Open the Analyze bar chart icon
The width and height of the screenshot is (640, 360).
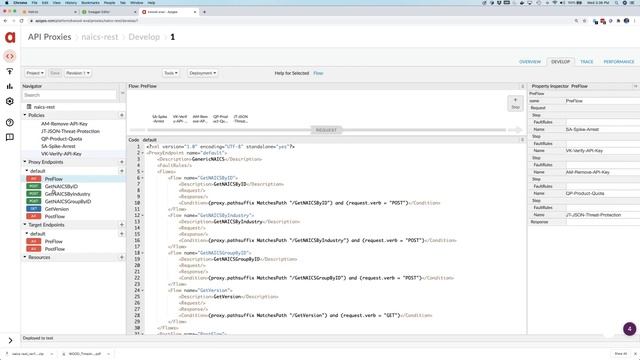(x=10, y=86)
